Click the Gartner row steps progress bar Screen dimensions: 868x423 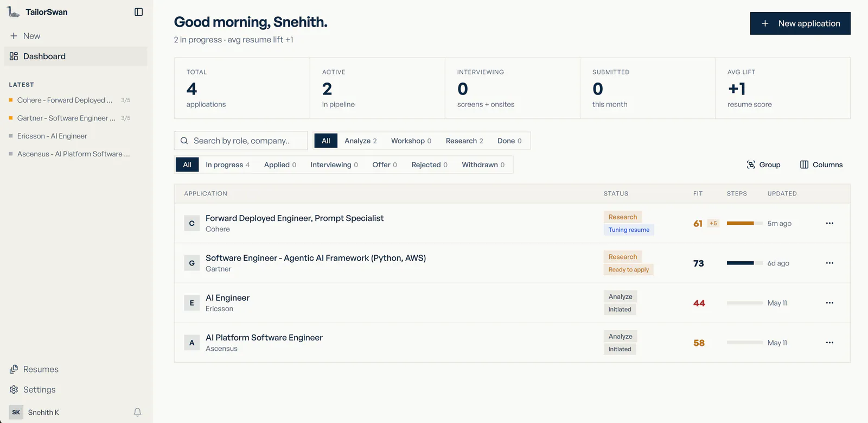(745, 263)
